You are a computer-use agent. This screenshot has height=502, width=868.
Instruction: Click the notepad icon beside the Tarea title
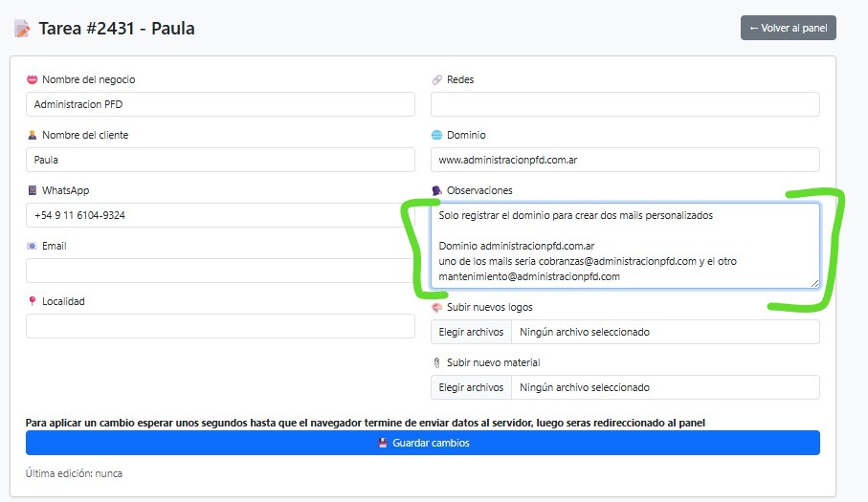[22, 28]
